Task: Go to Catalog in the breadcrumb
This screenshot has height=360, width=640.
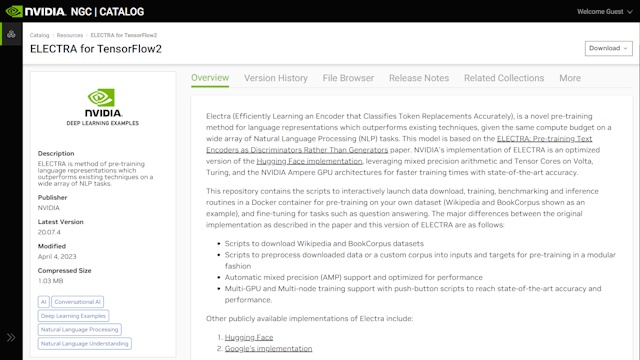Action: click(x=39, y=35)
